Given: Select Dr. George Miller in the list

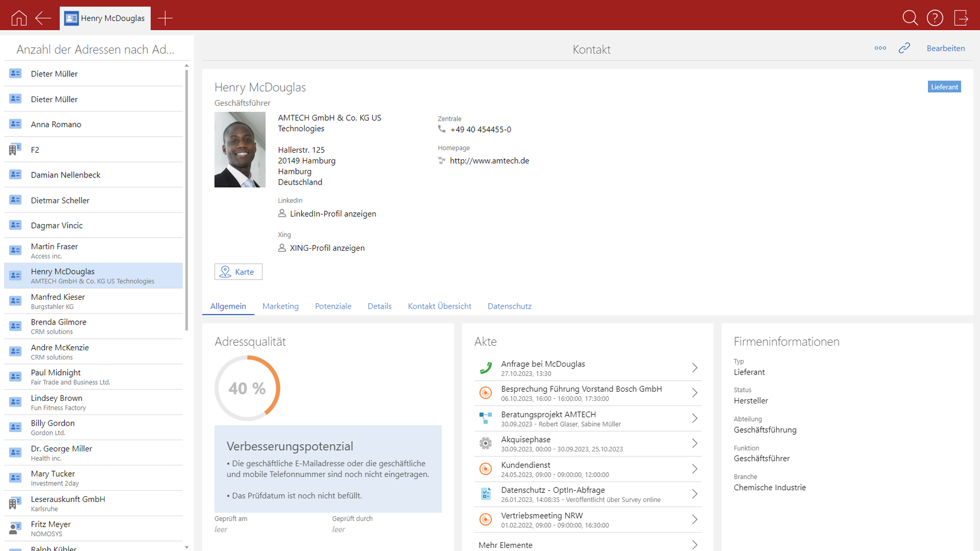Looking at the screenshot, I should [x=93, y=453].
